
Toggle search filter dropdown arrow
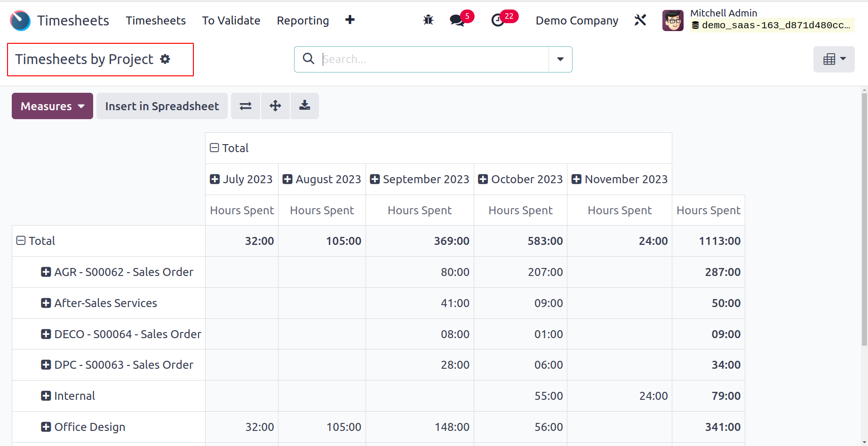pos(560,59)
